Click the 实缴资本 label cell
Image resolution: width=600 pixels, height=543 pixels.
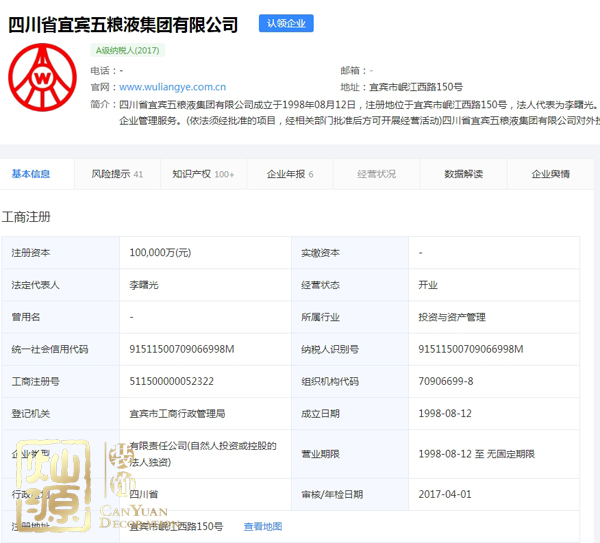pyautogui.click(x=350, y=253)
